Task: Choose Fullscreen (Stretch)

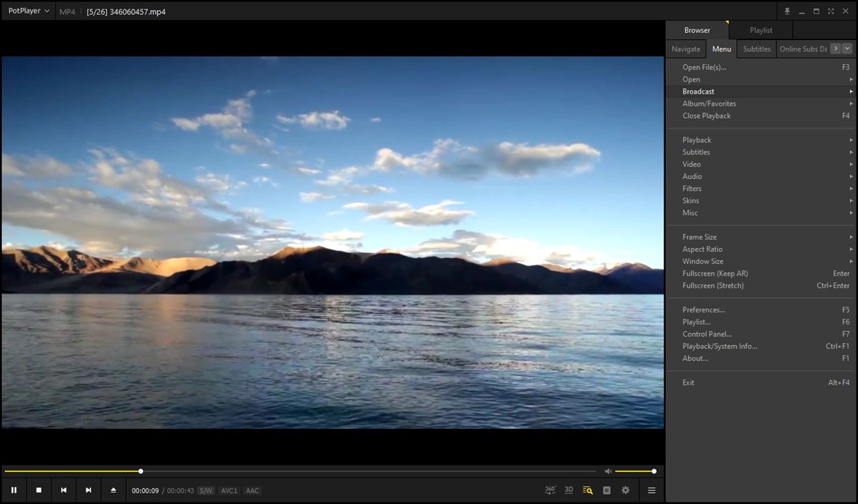Action: tap(761, 286)
